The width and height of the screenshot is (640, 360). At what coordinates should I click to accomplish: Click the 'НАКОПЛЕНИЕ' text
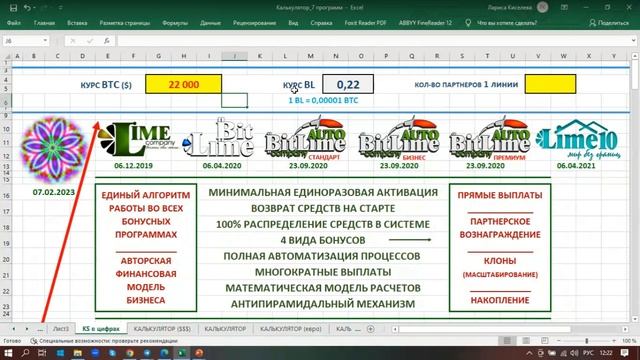500,300
